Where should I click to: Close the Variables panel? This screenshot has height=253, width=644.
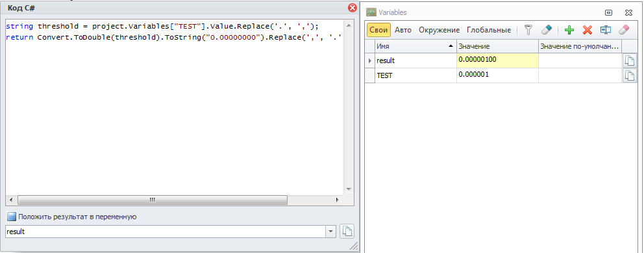click(x=629, y=13)
